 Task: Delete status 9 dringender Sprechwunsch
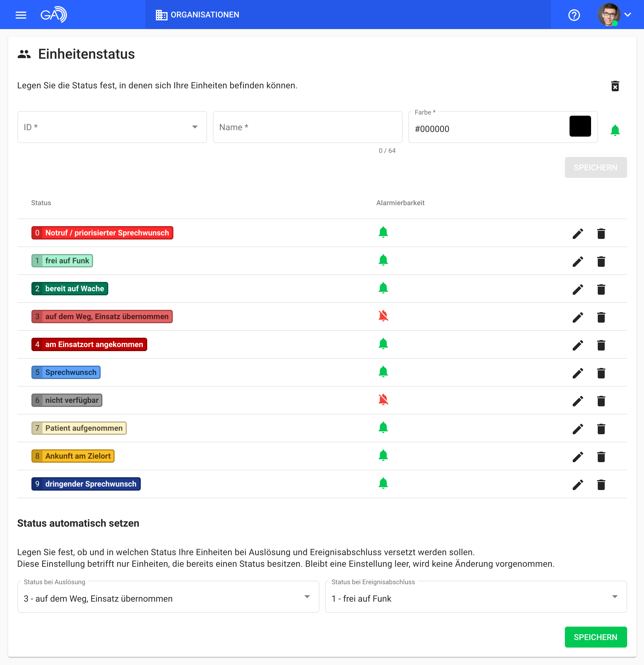[601, 485]
